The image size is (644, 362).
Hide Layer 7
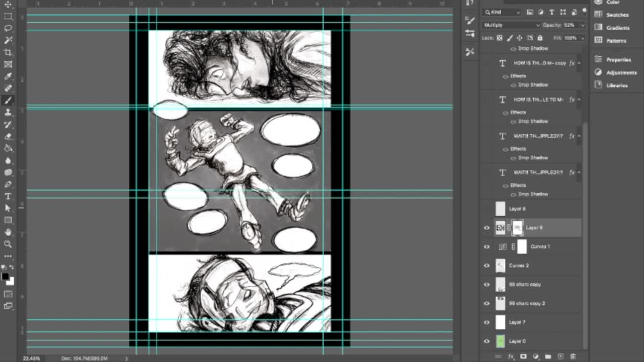point(487,322)
